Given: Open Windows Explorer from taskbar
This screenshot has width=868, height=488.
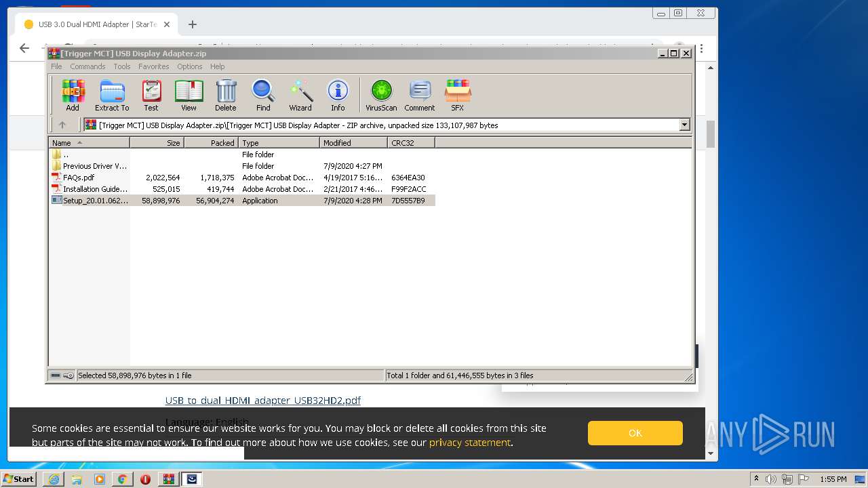Looking at the screenshot, I should 77,479.
